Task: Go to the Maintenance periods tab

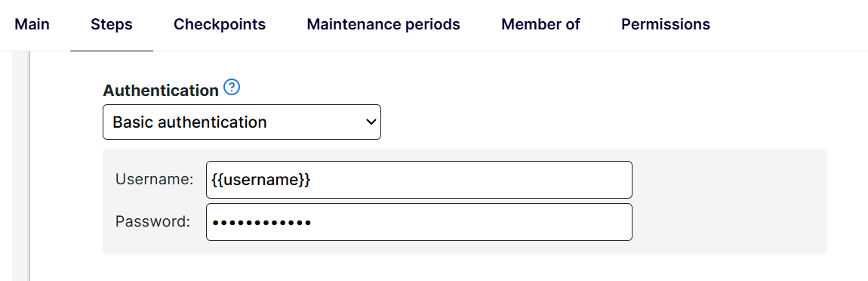Action: [383, 24]
